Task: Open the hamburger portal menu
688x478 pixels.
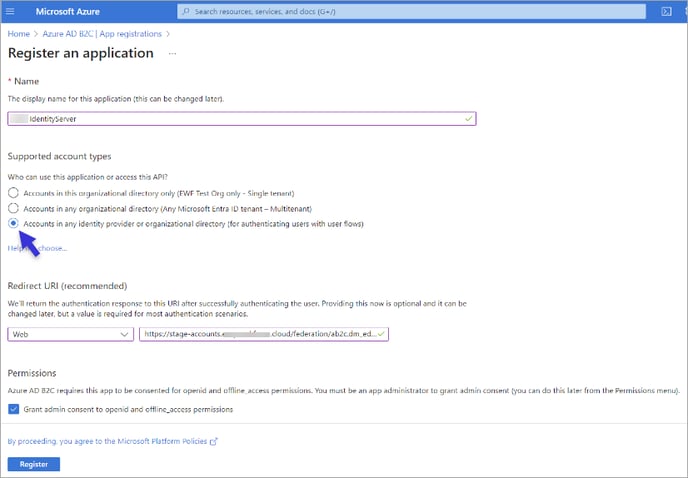Action: click(x=10, y=11)
